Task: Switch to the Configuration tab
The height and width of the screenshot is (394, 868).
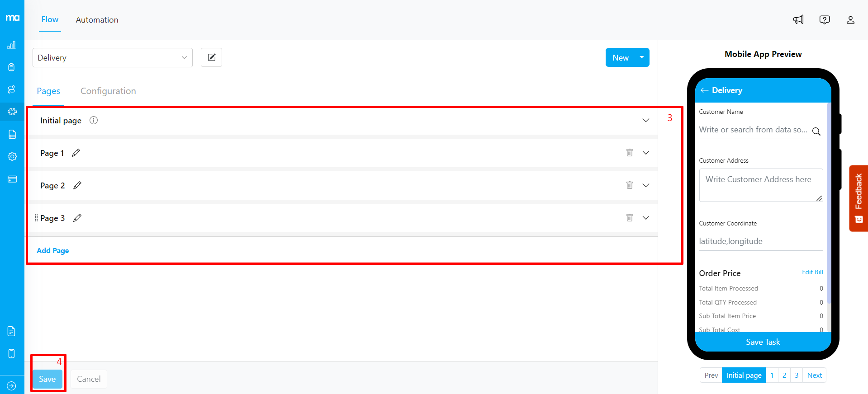Action: click(108, 91)
